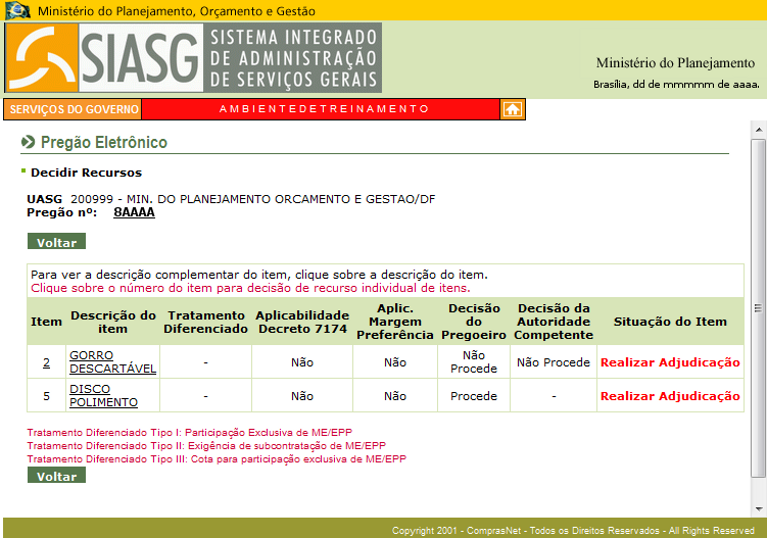Click the Decisão do Pregoeiro column header
The height and width of the screenshot is (538, 767).
pyautogui.click(x=474, y=322)
